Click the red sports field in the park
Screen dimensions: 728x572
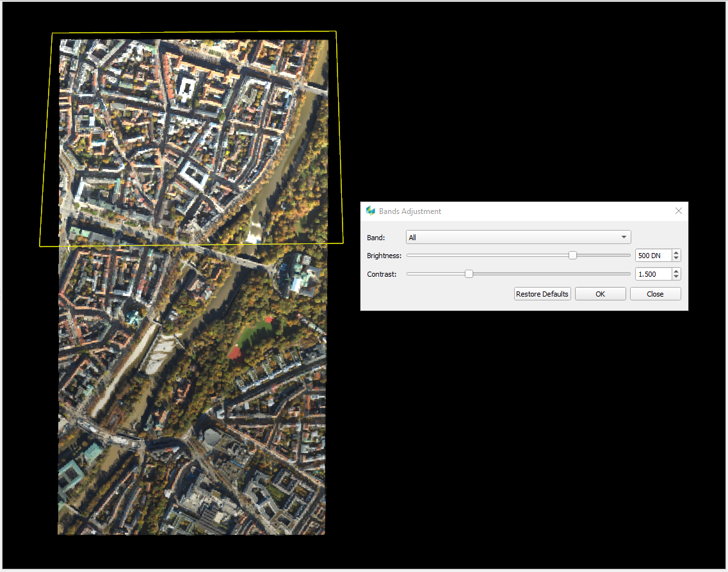[x=234, y=352]
